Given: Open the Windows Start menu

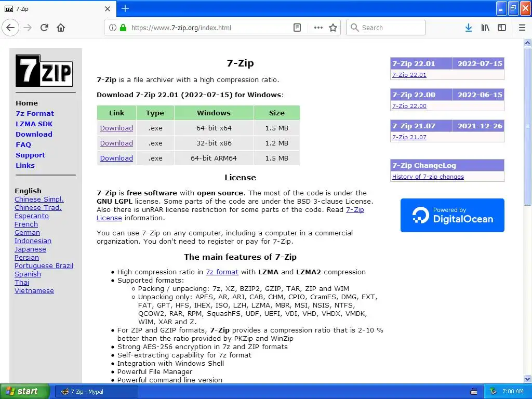Looking at the screenshot, I should (x=25, y=392).
